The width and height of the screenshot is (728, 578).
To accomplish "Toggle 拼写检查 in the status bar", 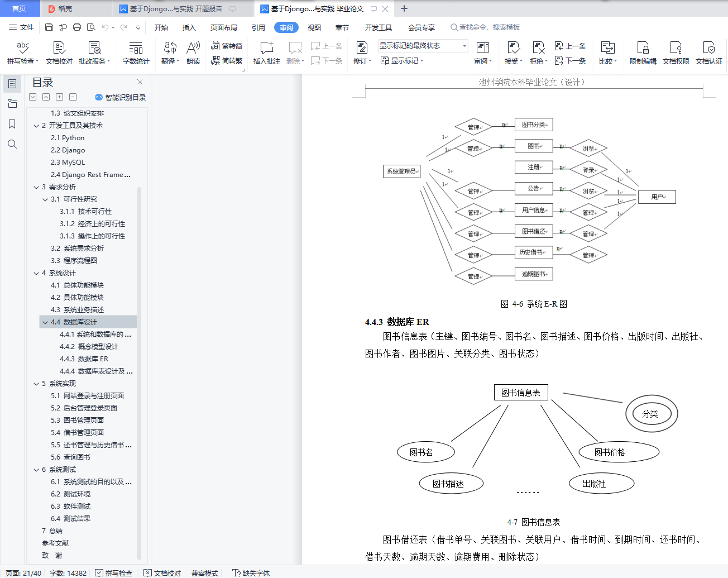I will click(x=114, y=573).
